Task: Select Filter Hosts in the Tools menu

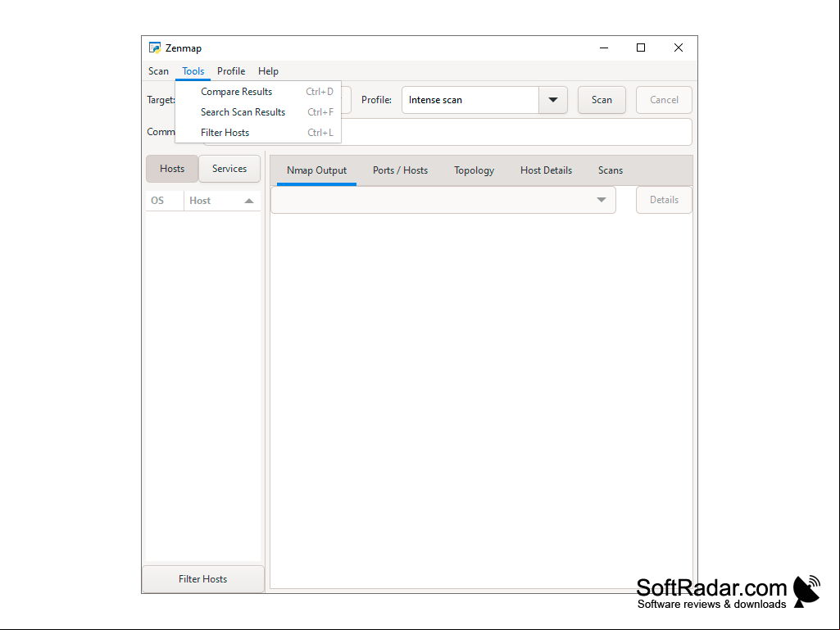Action: pyautogui.click(x=258, y=133)
